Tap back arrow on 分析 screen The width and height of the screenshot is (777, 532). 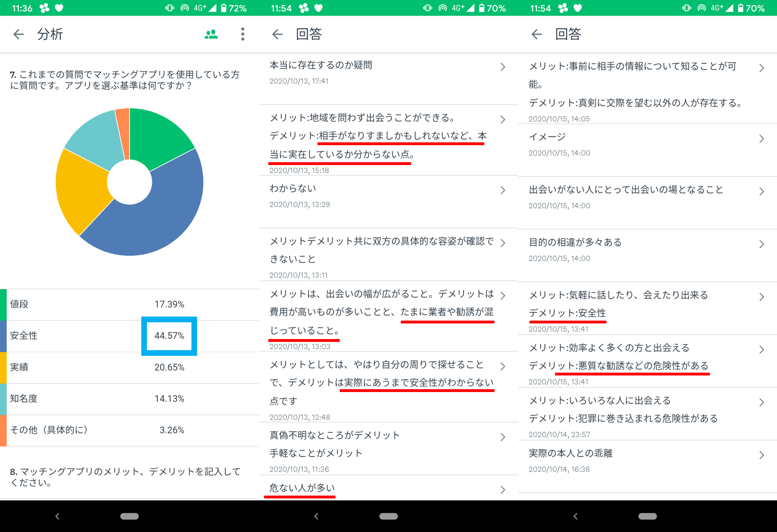coord(18,34)
